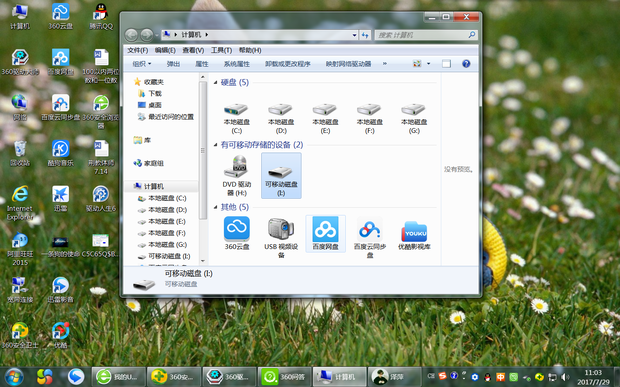Open the 腾讯QQ desktop shortcut
The image size is (620, 387).
click(x=101, y=17)
